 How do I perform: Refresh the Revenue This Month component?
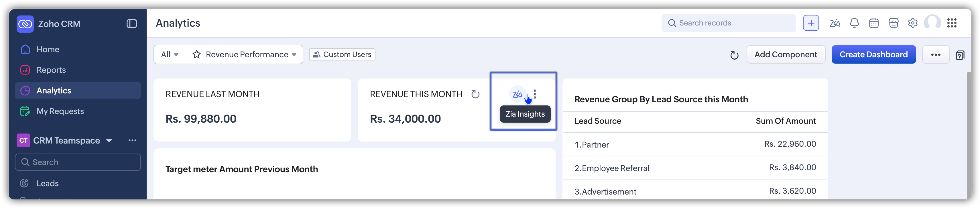475,94
